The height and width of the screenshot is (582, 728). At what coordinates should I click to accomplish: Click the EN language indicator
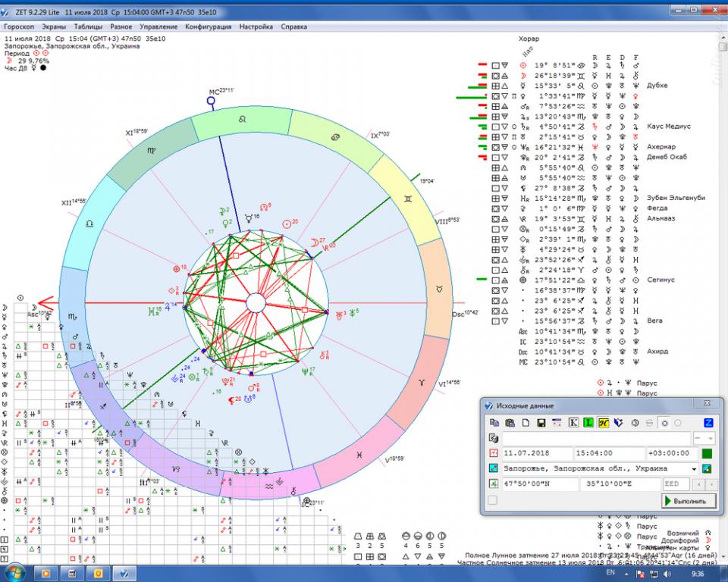pyautogui.click(x=610, y=572)
